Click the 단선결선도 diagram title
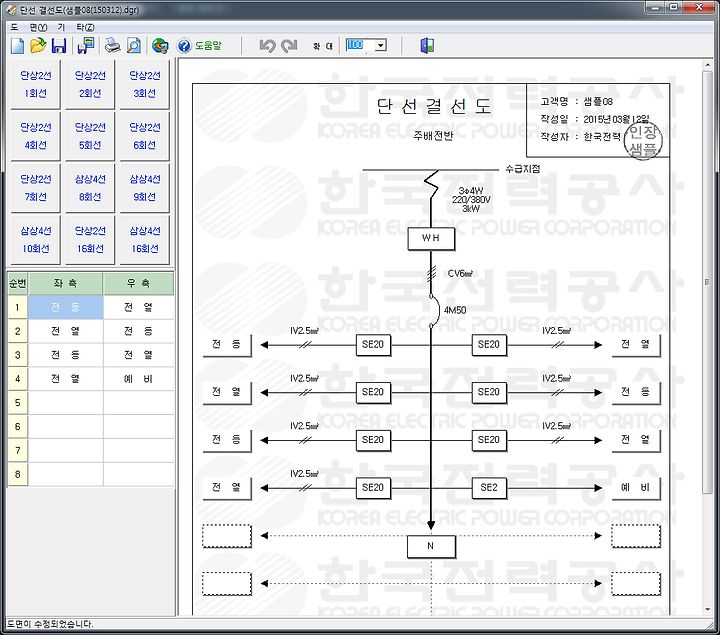 tap(434, 107)
